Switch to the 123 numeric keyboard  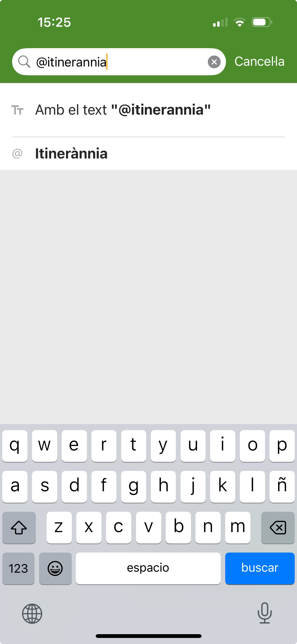click(18, 568)
